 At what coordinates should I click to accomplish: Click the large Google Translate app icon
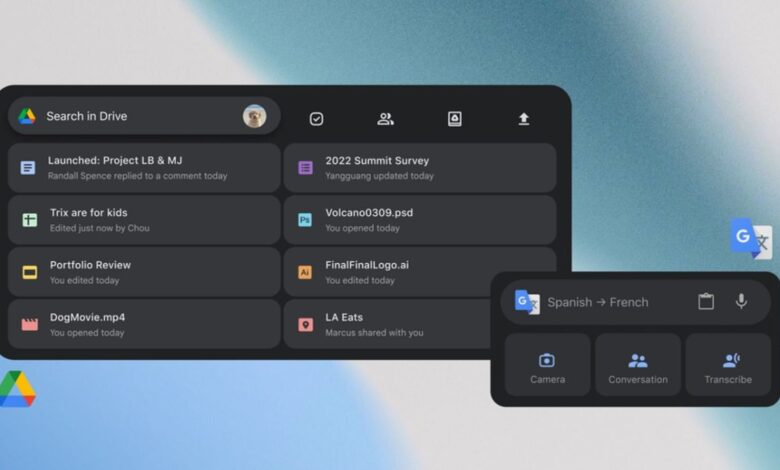coord(751,239)
